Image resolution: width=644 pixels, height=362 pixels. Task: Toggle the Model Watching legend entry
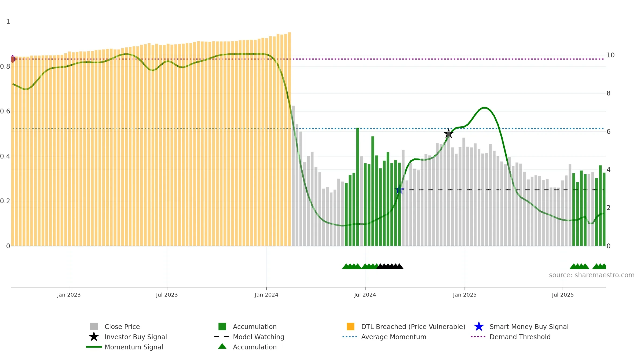click(258, 337)
